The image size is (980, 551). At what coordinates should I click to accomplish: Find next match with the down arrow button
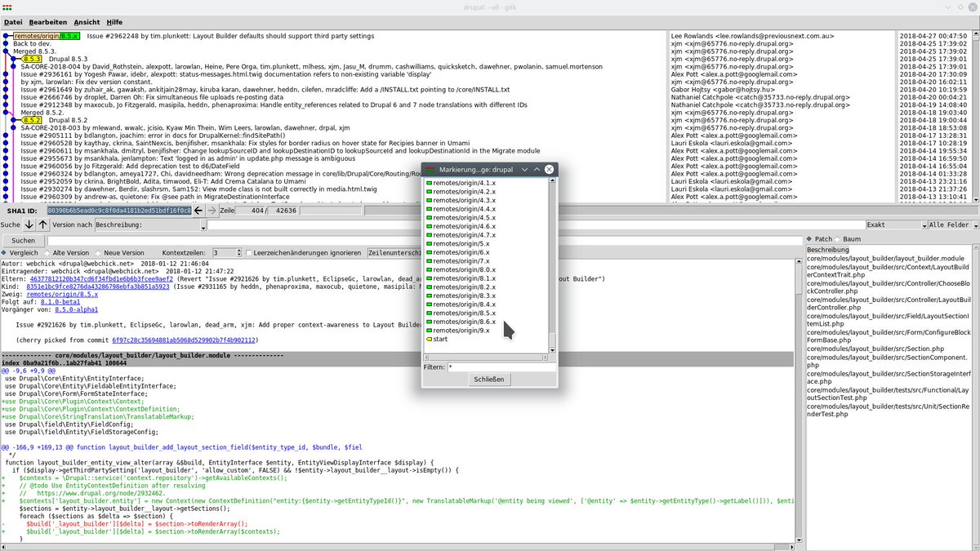pyautogui.click(x=30, y=224)
